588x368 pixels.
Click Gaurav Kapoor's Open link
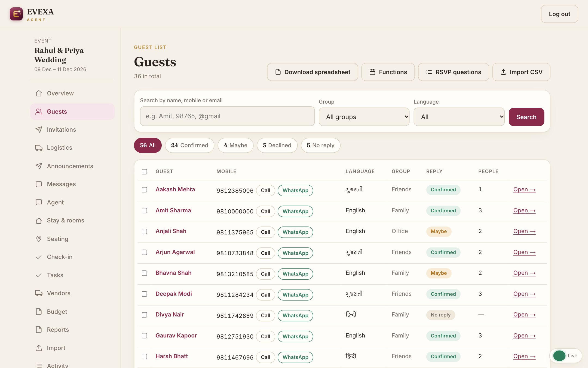pyautogui.click(x=524, y=336)
